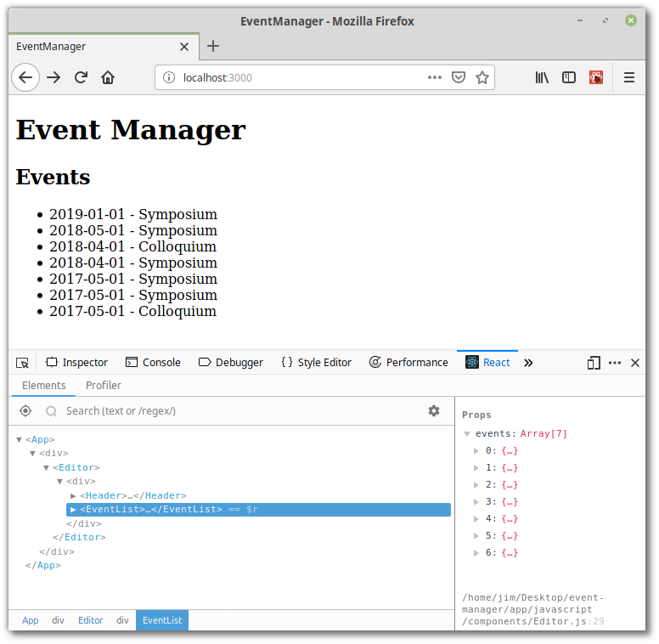Reload the current page
Screen dimensions: 659x644
pyautogui.click(x=81, y=77)
